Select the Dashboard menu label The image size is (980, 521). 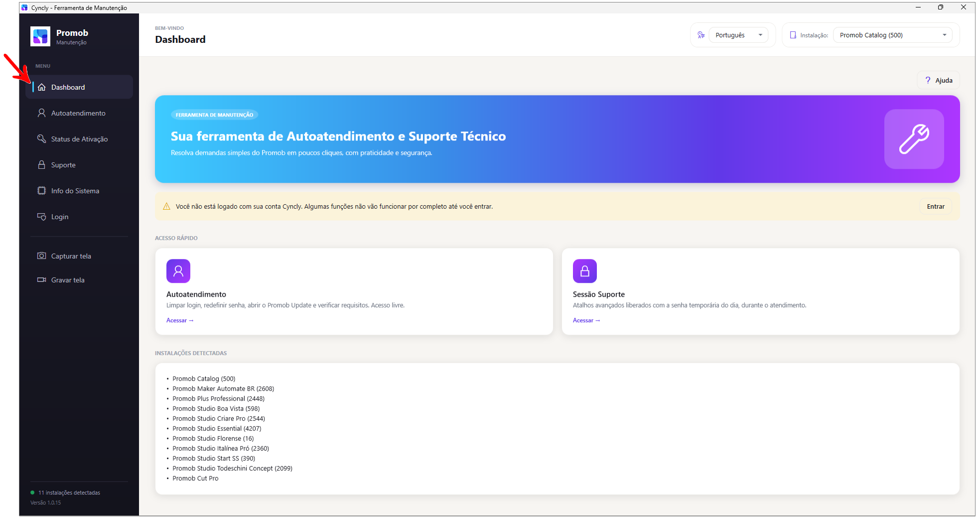coord(68,87)
